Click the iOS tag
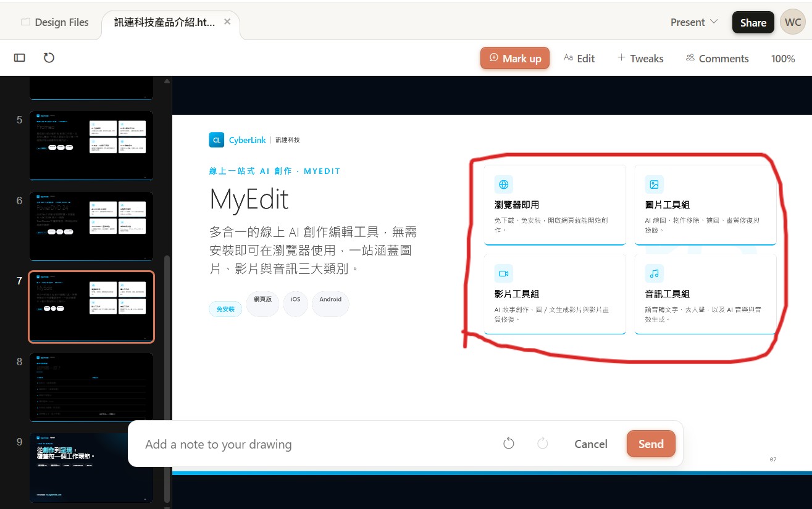812x509 pixels. 296,304
